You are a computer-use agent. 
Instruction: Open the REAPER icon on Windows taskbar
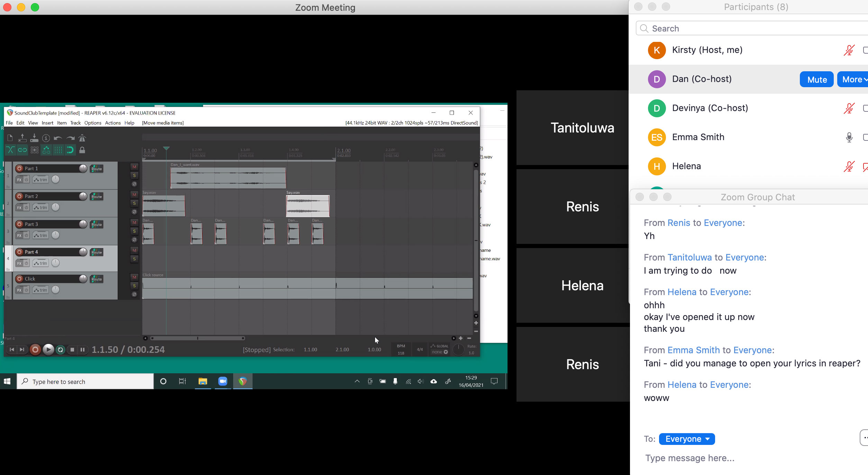click(243, 381)
